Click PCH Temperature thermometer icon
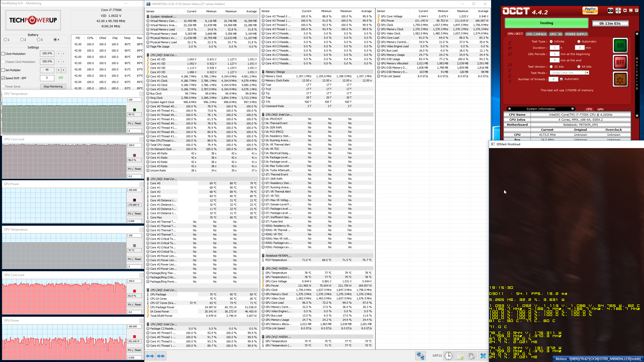 (x=263, y=260)
